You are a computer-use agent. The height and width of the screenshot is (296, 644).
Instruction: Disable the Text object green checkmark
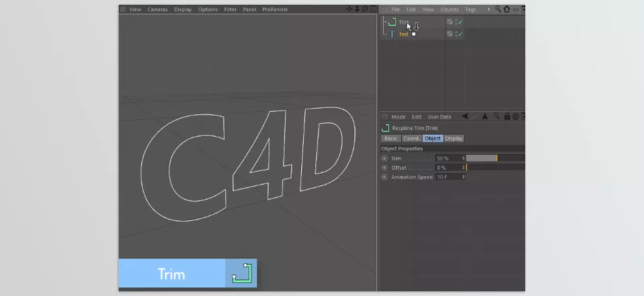tap(460, 34)
